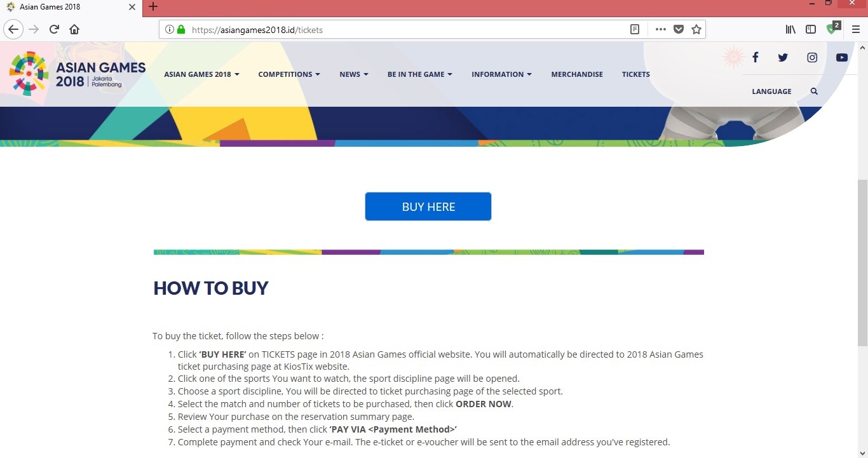Expand the Competitions dropdown menu
Screen dimensions: 868x458
click(x=288, y=74)
